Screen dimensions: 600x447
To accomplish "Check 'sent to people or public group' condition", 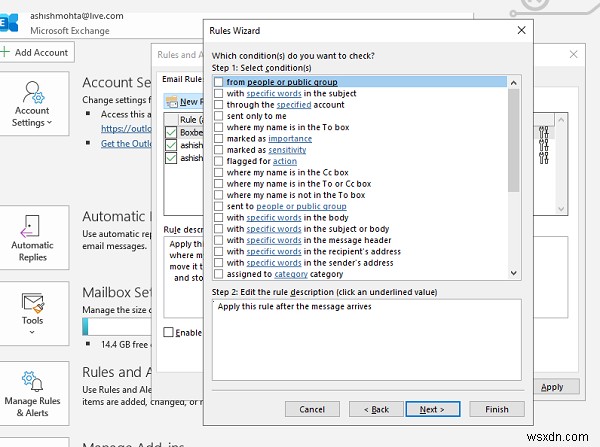I will [218, 206].
